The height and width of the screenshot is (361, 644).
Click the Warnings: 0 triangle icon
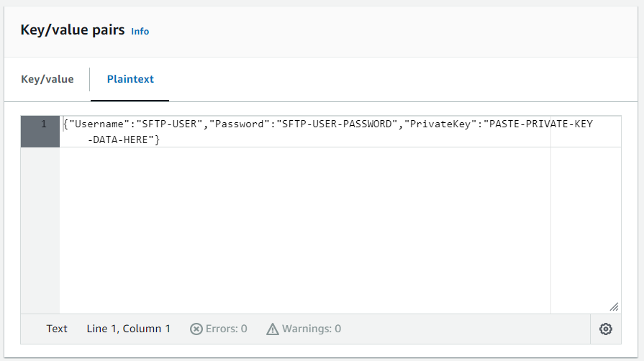coord(272,329)
